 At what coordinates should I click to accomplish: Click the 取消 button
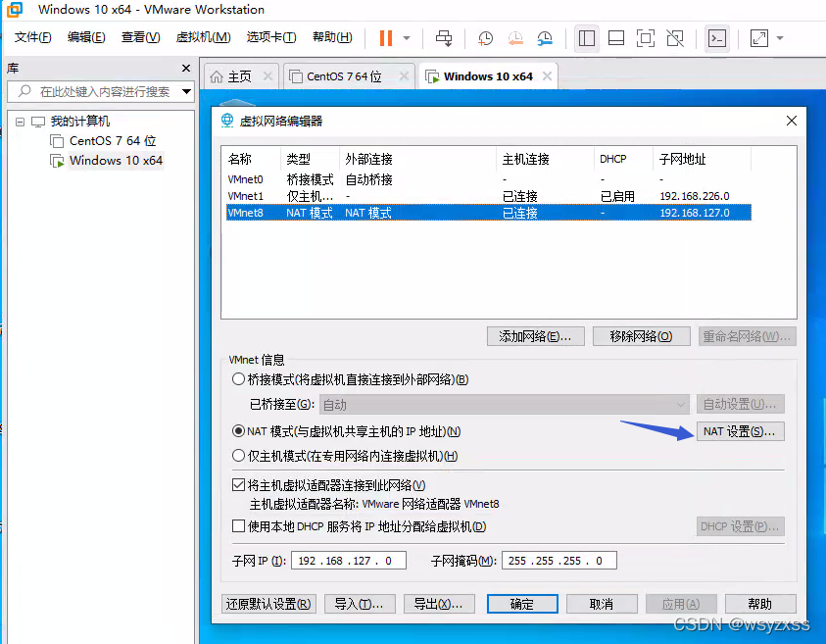pyautogui.click(x=602, y=604)
